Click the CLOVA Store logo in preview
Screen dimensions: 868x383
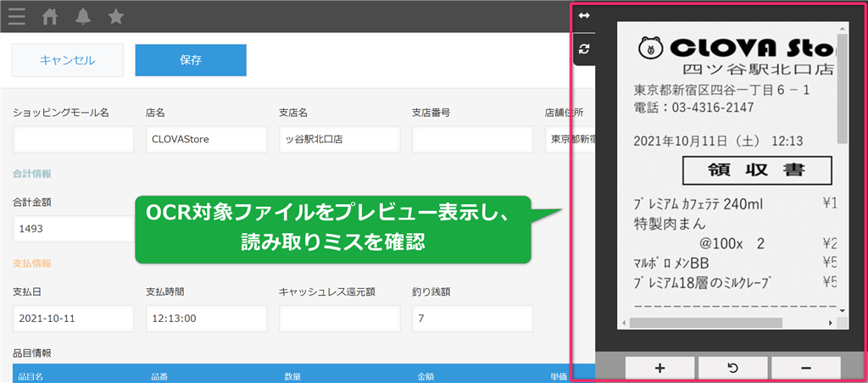coord(738,48)
